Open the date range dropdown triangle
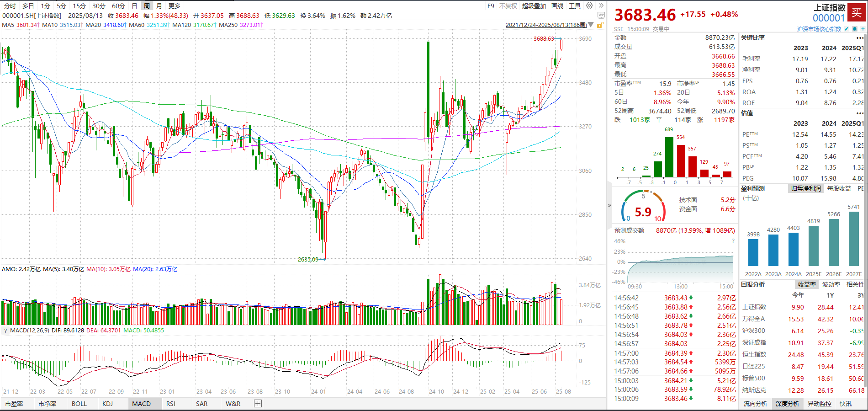Screen dimensions: 868x411 coord(591,25)
